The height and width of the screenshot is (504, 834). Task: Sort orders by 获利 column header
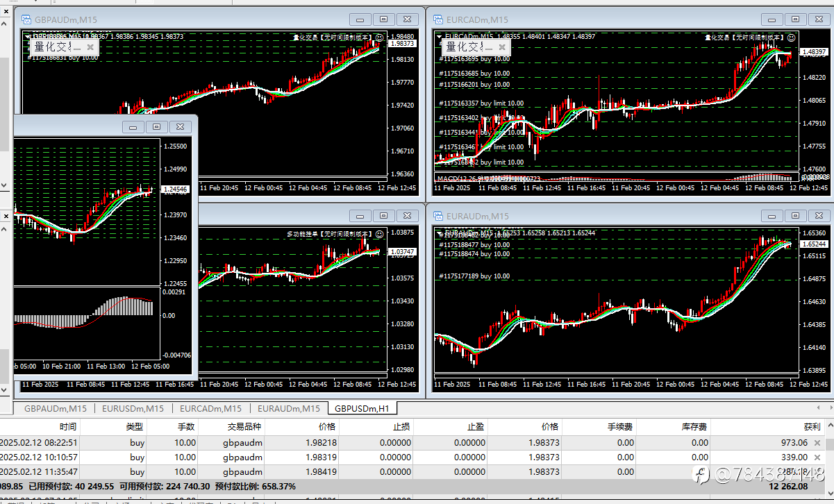(769, 427)
